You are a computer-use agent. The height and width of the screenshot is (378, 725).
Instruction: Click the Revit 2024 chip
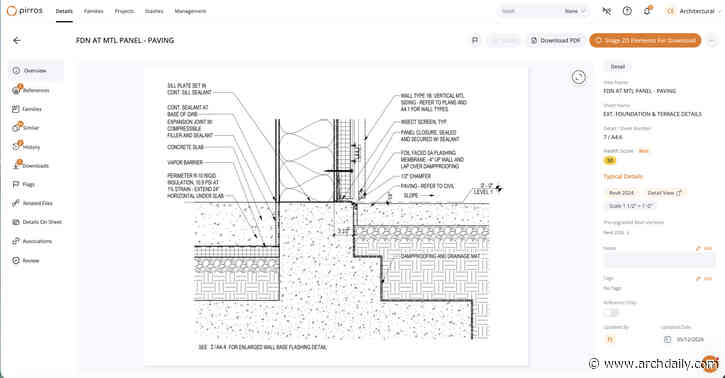621,193
